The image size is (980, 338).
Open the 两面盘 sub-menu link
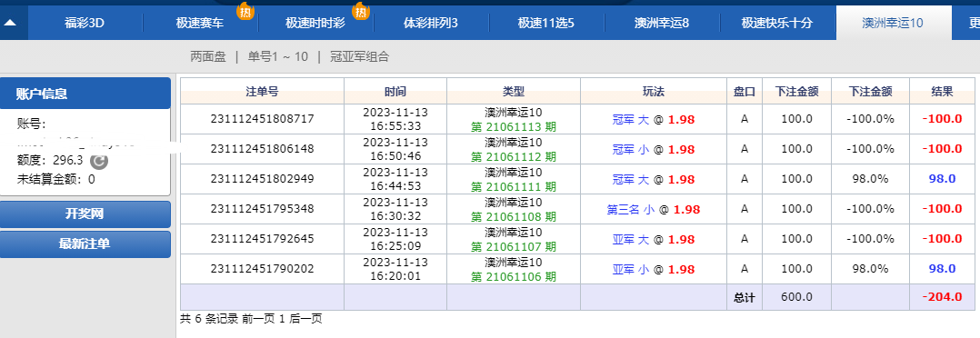207,57
